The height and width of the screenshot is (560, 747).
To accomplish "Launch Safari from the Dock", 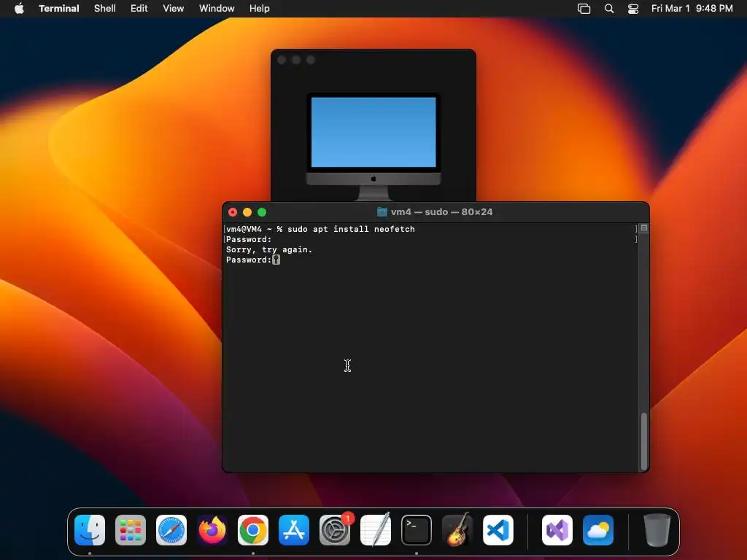I will [171, 529].
